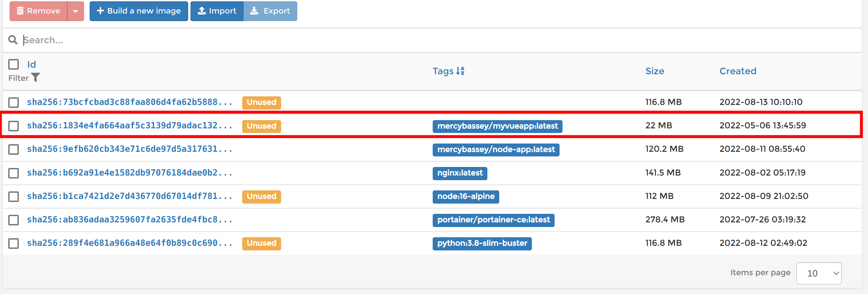The height and width of the screenshot is (294, 868).
Task: Open image sha256:b1ca7421d2e7d436770d67014df781
Action: [x=130, y=196]
